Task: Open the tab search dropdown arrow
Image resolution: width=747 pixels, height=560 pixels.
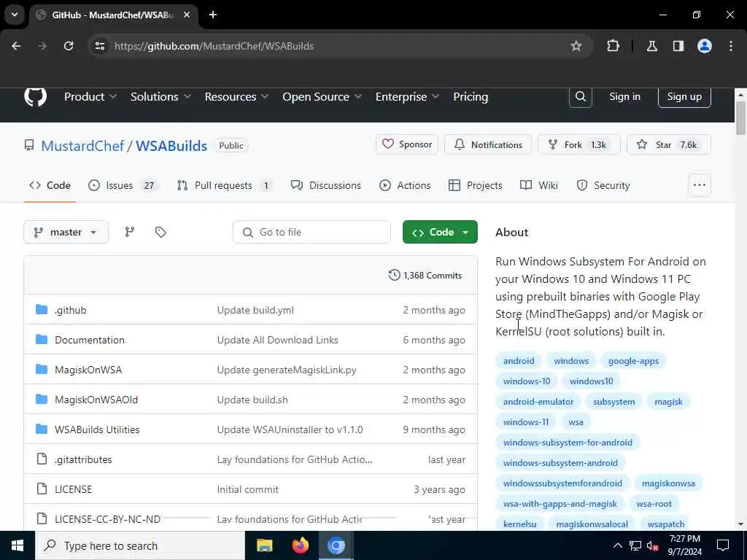Action: (15, 15)
